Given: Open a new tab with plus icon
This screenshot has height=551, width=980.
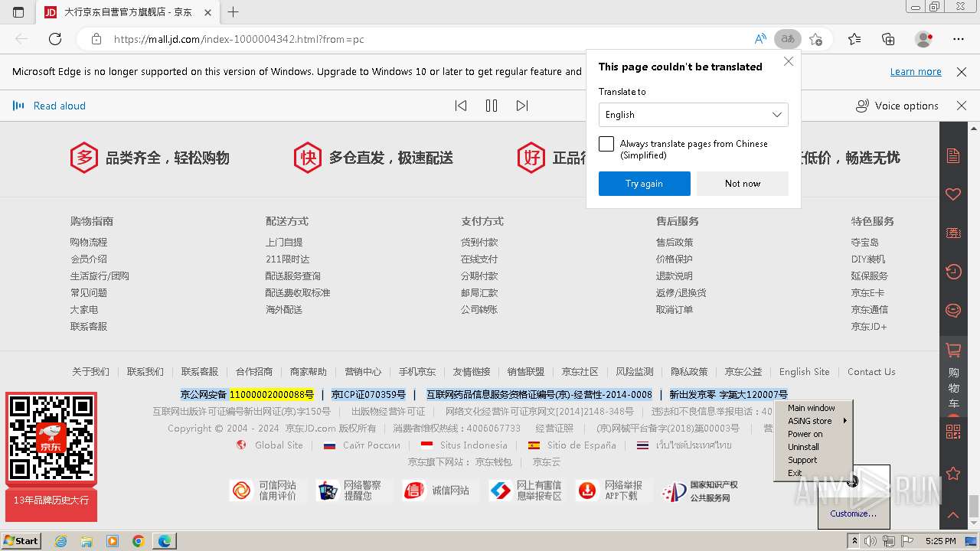Looking at the screenshot, I should point(234,12).
